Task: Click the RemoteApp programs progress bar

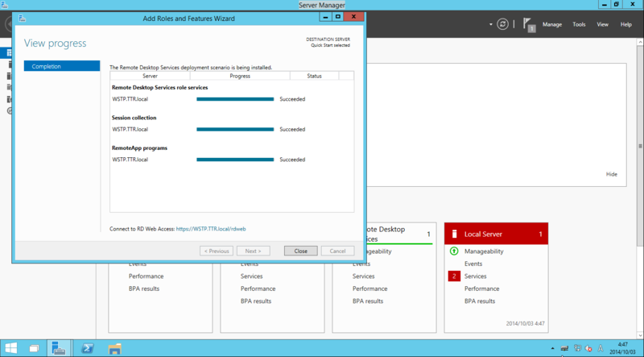Action: pos(235,160)
